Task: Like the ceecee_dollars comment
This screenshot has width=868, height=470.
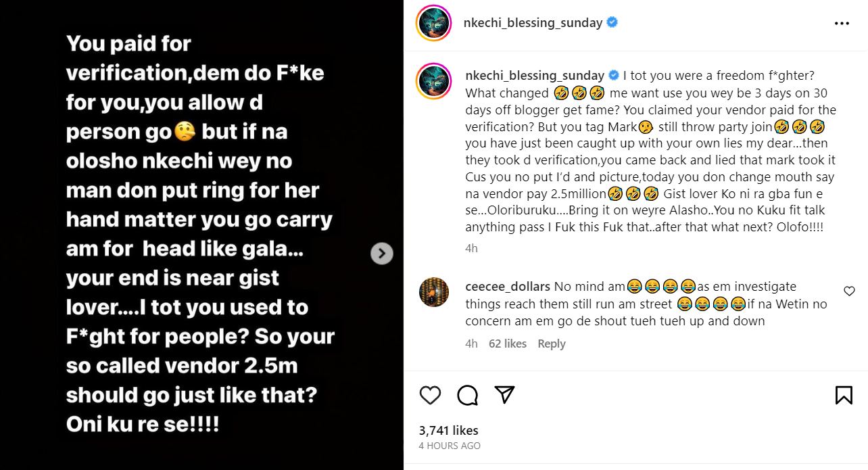Action: [849, 291]
